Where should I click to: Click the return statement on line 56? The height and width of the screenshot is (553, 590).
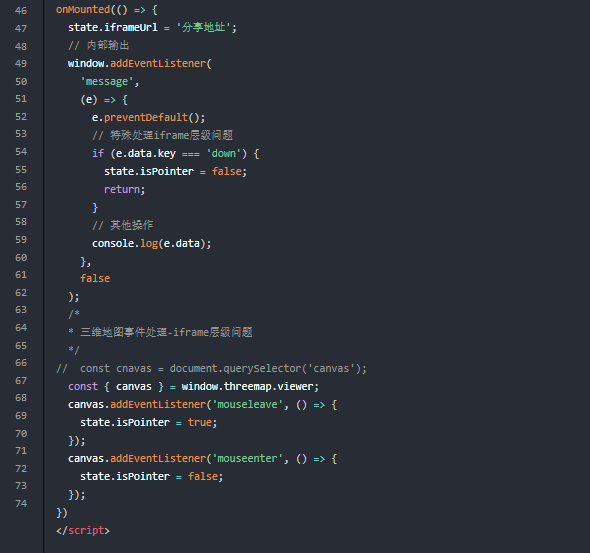coord(124,189)
